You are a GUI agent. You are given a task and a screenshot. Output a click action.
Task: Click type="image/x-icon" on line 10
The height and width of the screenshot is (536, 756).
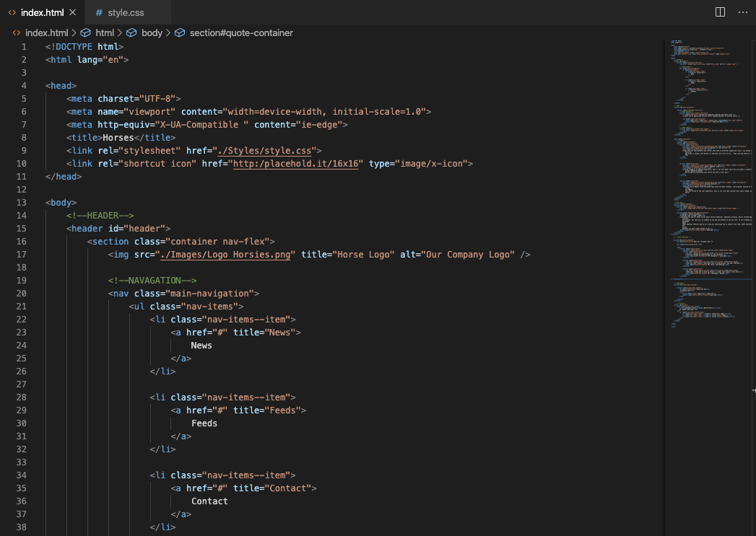click(x=418, y=164)
